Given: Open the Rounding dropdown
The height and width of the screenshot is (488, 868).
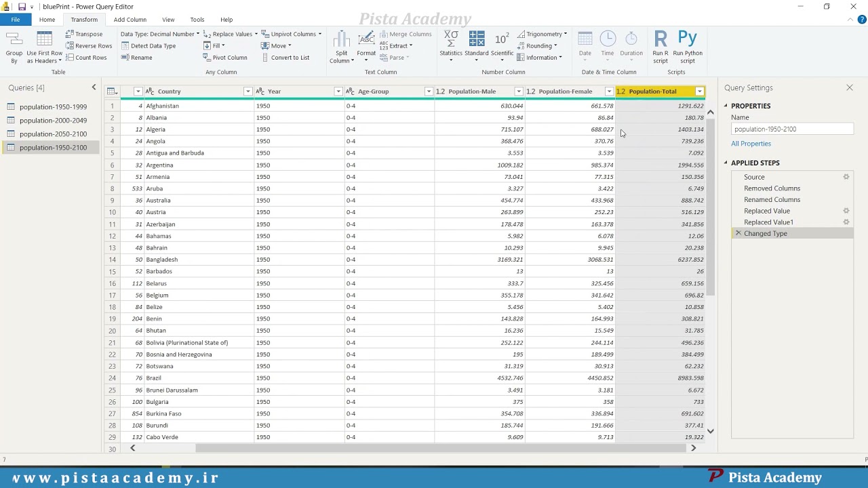Looking at the screenshot, I should 537,45.
